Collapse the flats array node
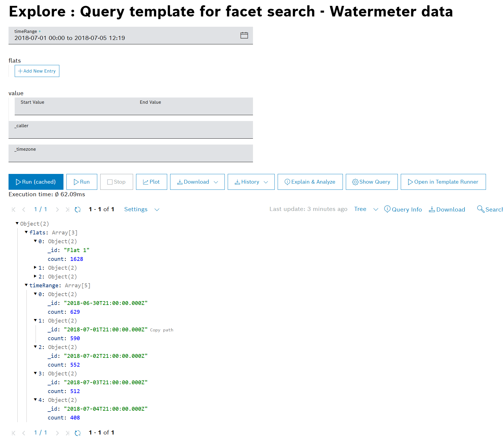The height and width of the screenshot is (448, 503). click(x=26, y=232)
